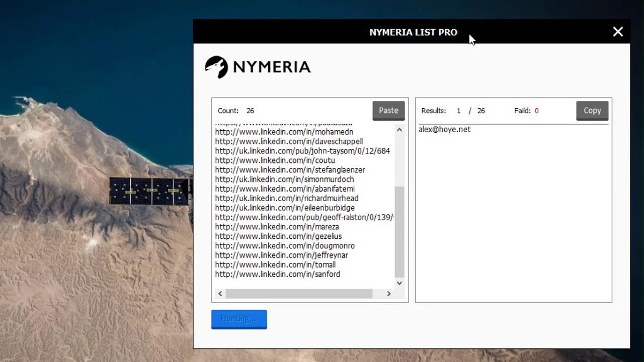Viewport: 644px width, 362px height.
Task: Close the Nymeria List Pro window
Action: click(x=618, y=32)
